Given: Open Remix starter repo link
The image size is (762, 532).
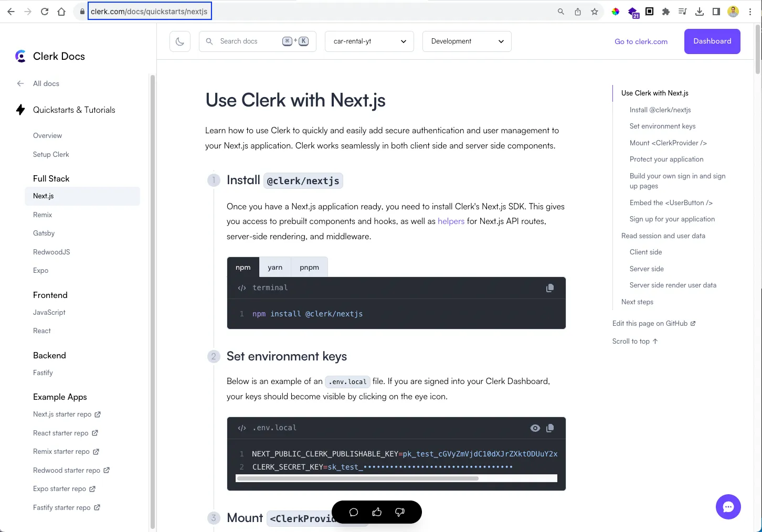Looking at the screenshot, I should click(x=66, y=451).
